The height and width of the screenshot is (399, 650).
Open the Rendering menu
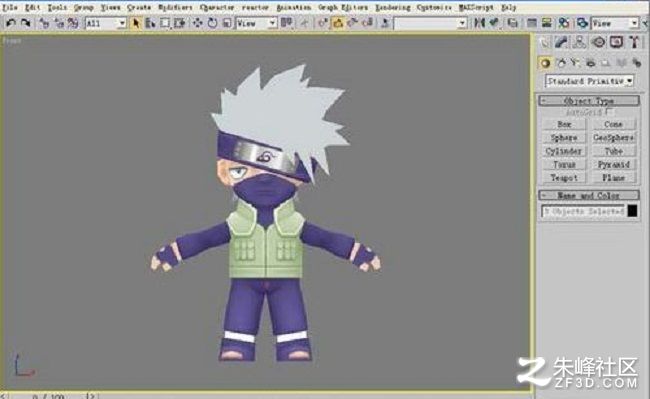point(392,7)
